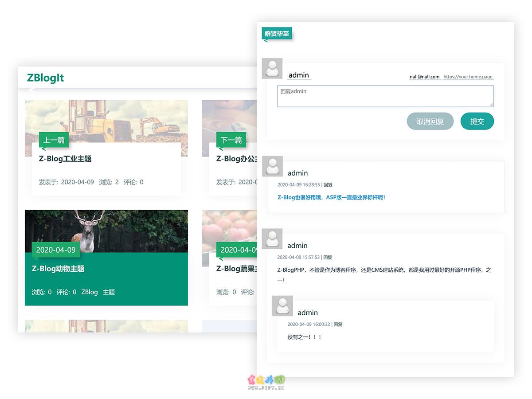Viewport: 532px width, 399px height.
Task: Focus the https://your.home.page URL field
Action: (468, 77)
